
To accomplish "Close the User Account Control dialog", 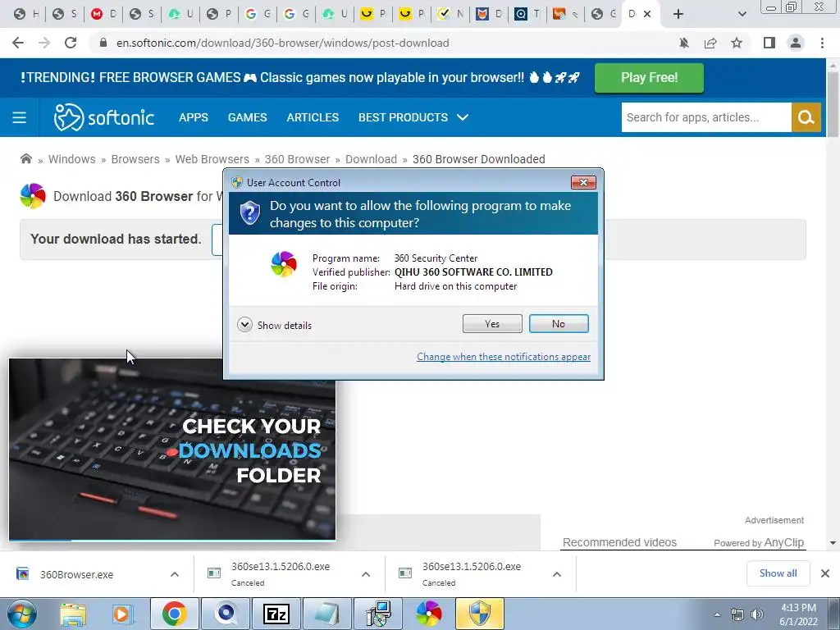I will pyautogui.click(x=583, y=183).
